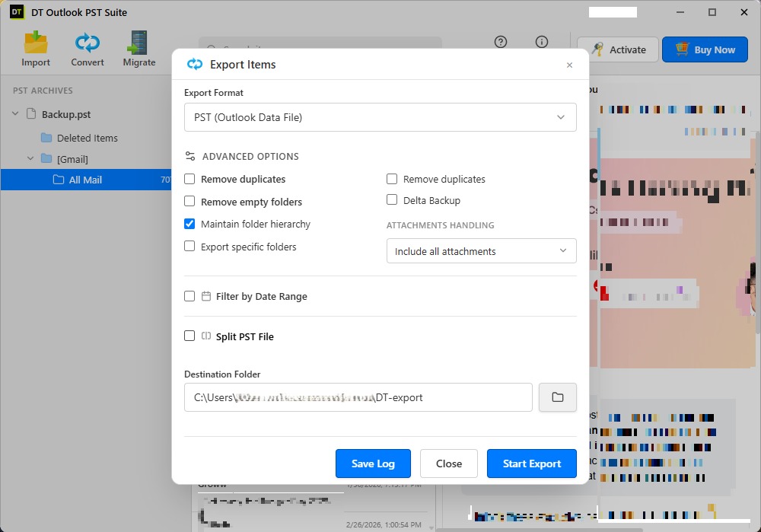Click the Save Log button
The image size is (761, 532).
pos(373,464)
